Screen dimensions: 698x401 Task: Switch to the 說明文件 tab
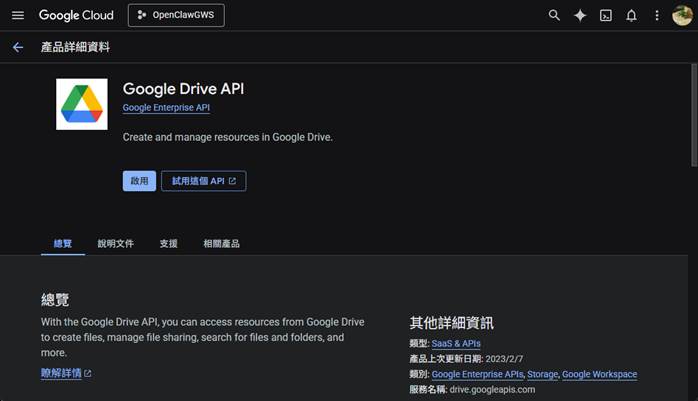click(115, 243)
